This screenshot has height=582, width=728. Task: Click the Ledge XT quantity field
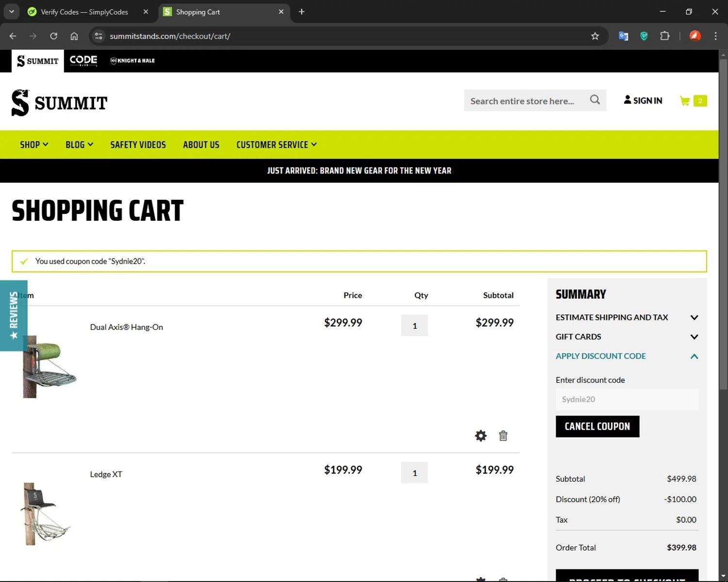tap(414, 473)
